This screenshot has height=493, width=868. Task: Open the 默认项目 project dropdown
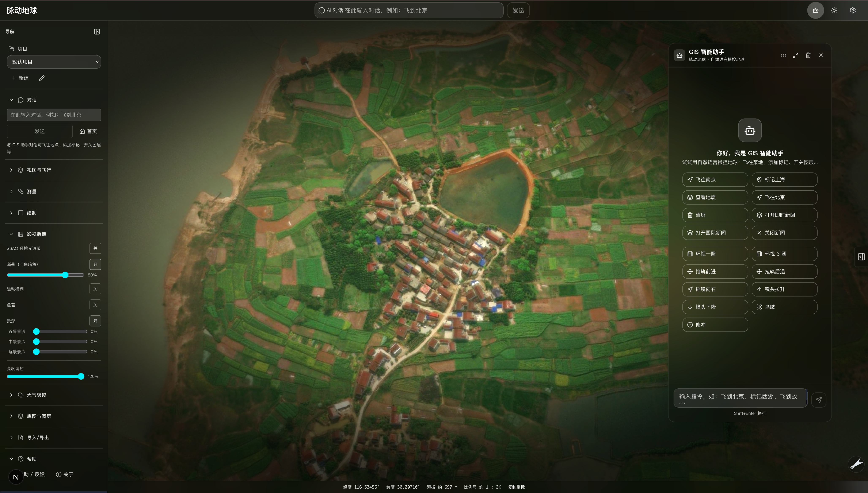click(54, 62)
